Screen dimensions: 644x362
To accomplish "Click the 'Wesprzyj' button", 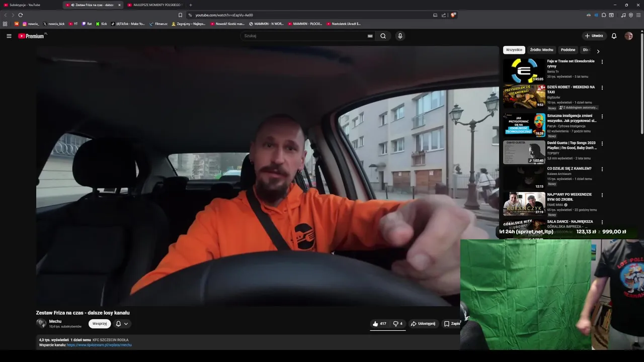I will point(100,324).
